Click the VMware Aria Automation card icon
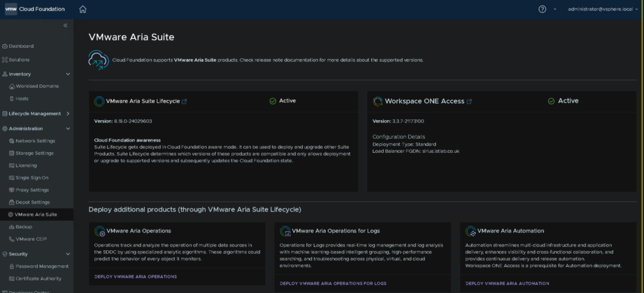644x293 pixels. pyautogui.click(x=470, y=231)
